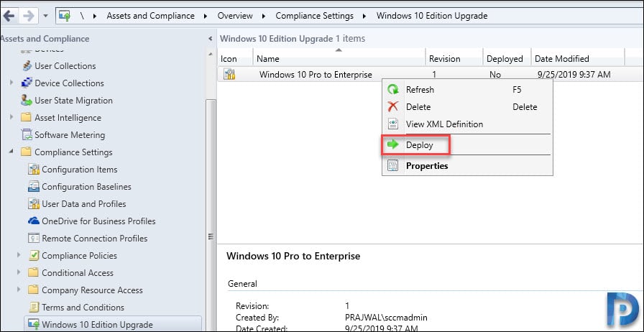The height and width of the screenshot is (332, 644).
Task: Select Windows 10 Edition Upgrade breadcrumb
Action: click(x=432, y=16)
